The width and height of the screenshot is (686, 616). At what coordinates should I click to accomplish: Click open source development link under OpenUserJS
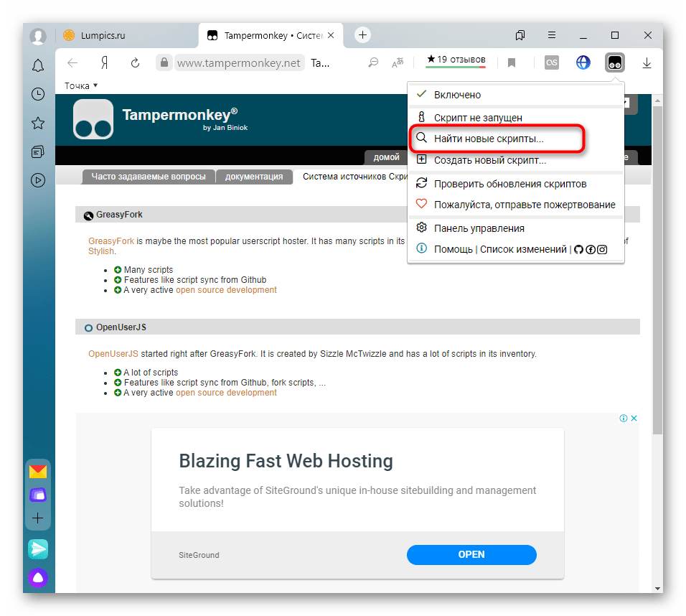click(x=226, y=393)
